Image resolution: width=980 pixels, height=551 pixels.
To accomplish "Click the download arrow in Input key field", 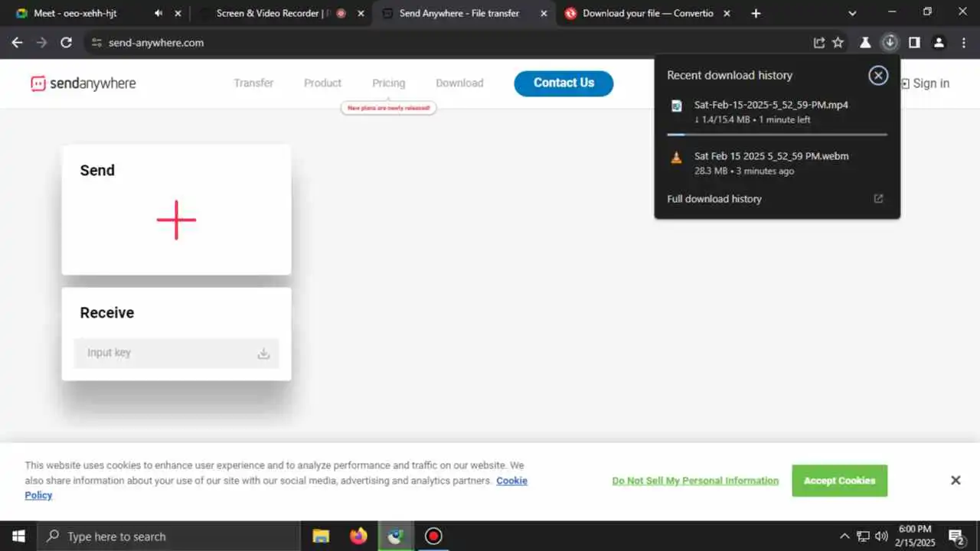I will pyautogui.click(x=263, y=354).
